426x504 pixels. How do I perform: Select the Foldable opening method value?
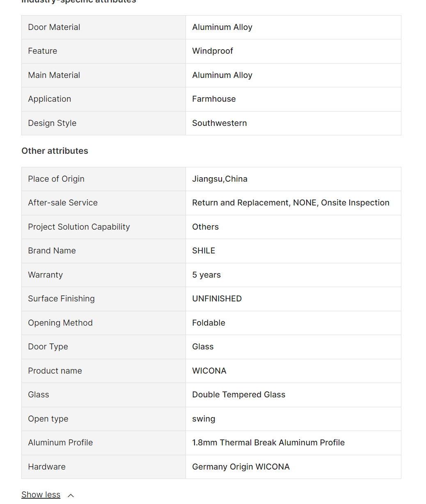208,323
